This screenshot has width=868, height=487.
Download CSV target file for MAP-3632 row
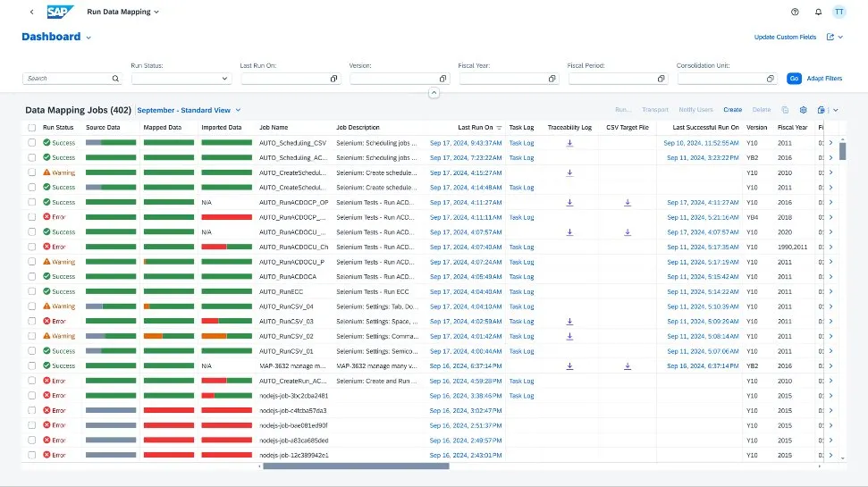click(x=628, y=365)
